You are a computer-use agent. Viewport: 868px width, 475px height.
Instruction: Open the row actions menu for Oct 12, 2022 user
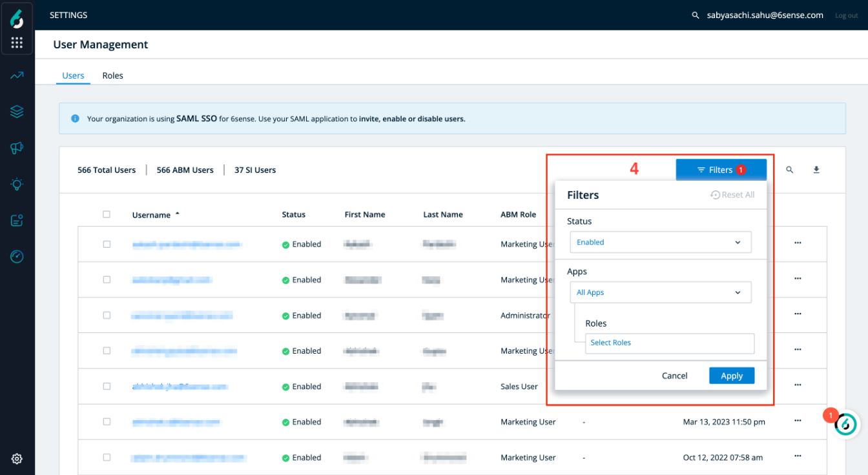click(x=798, y=456)
